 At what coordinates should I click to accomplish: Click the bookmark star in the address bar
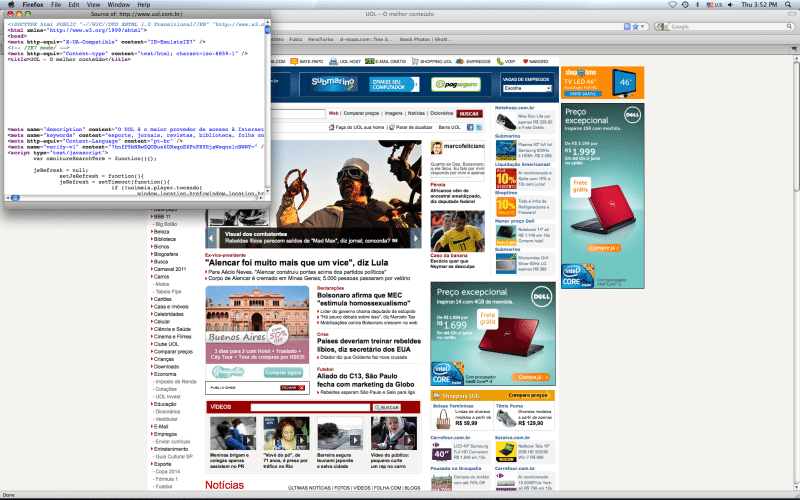point(635,27)
